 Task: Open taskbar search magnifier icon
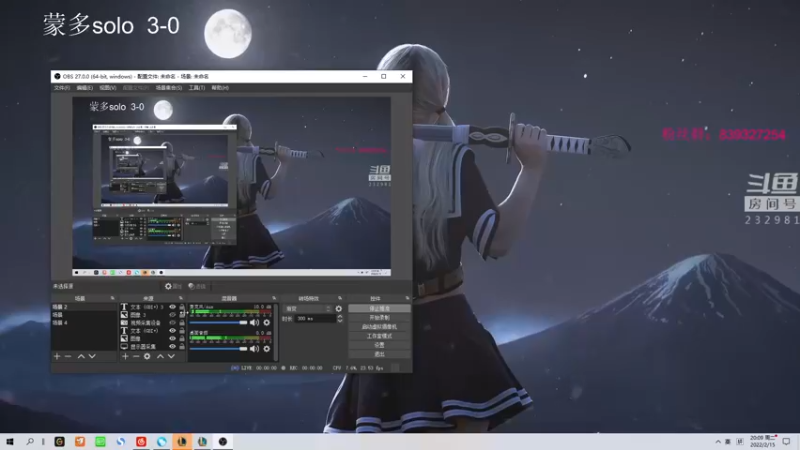point(30,441)
